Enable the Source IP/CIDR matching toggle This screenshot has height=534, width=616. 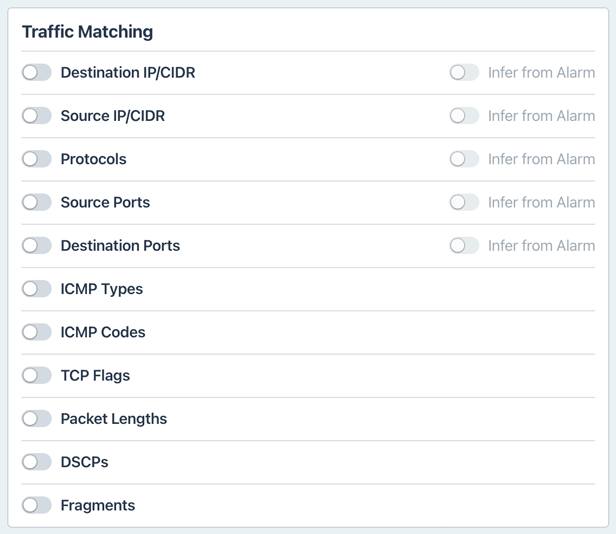tap(37, 116)
